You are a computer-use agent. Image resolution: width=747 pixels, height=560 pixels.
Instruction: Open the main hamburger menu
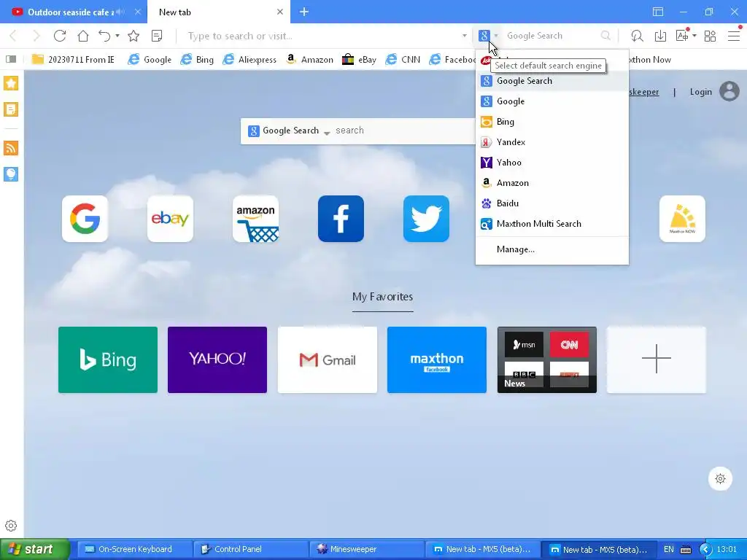pyautogui.click(x=734, y=36)
